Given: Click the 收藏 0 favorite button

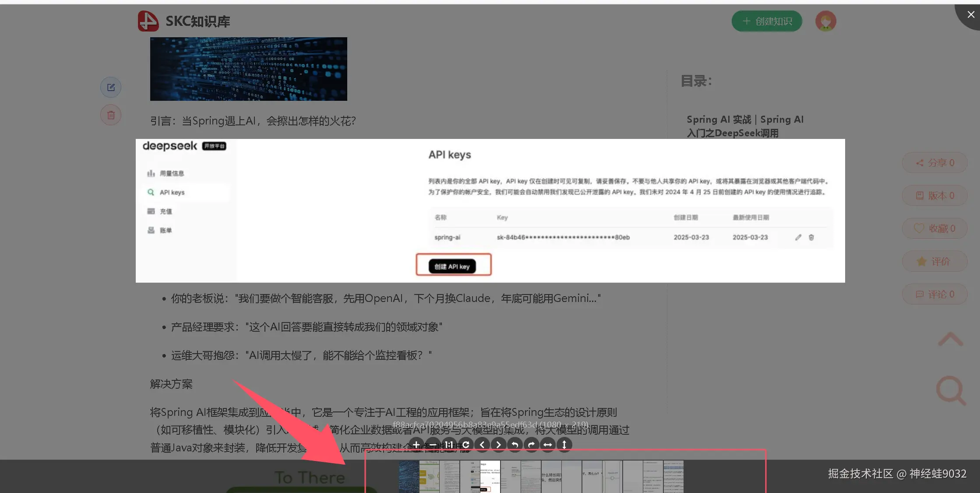Looking at the screenshot, I should pos(934,228).
